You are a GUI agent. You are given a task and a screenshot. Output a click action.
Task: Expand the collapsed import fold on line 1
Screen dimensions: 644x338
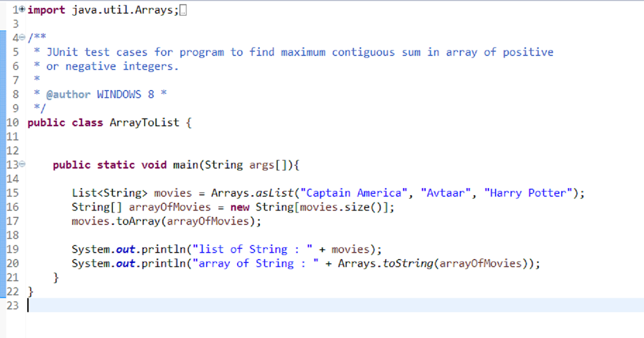(22, 9)
